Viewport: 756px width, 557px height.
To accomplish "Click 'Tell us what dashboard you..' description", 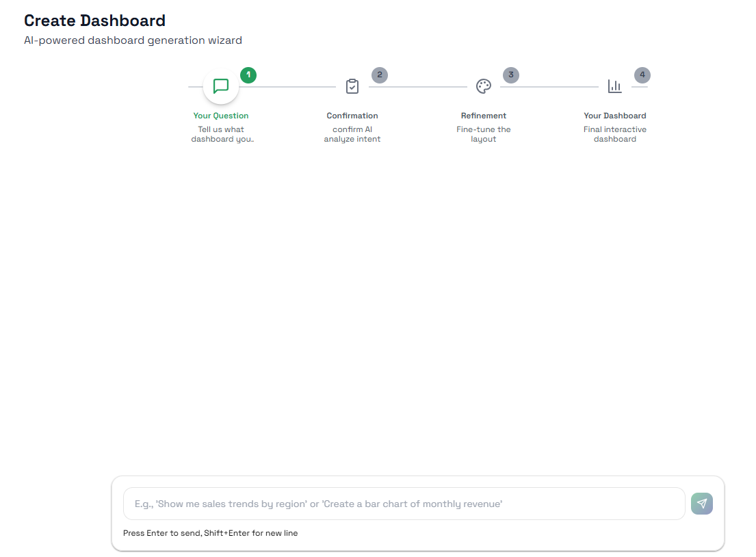I will click(222, 134).
